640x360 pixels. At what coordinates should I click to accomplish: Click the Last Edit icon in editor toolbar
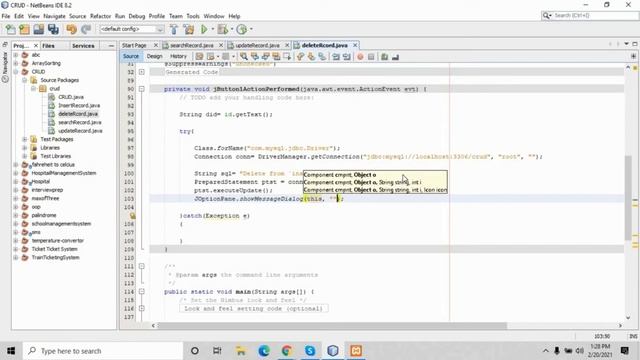[x=199, y=57]
